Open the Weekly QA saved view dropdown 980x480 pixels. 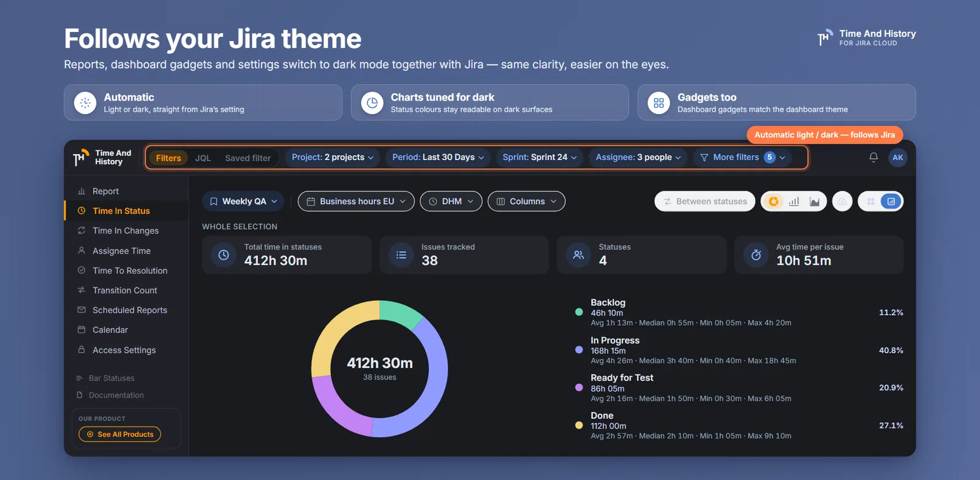point(243,201)
